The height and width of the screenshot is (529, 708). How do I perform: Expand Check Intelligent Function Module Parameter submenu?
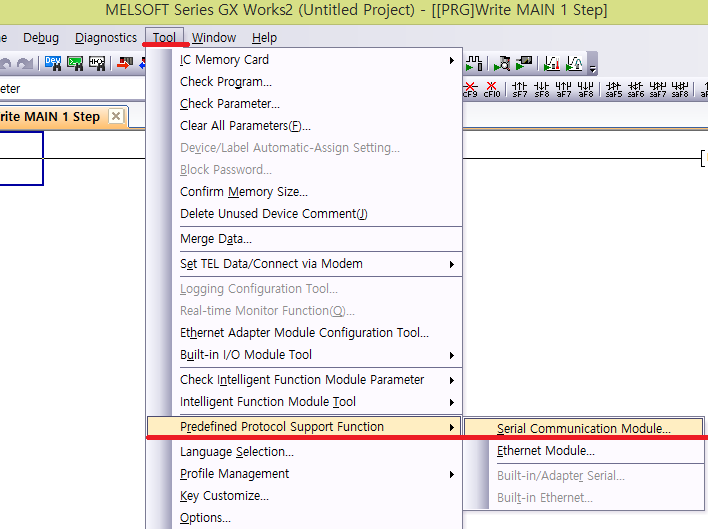pyautogui.click(x=317, y=380)
